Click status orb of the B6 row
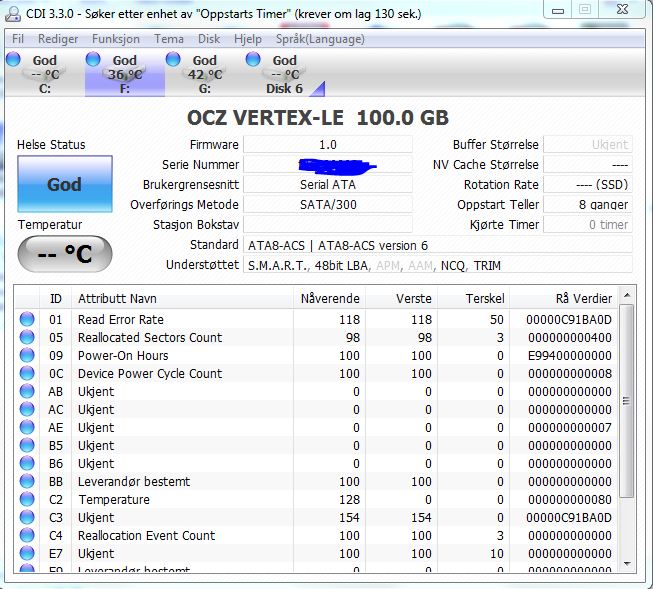The image size is (653, 589). pyautogui.click(x=27, y=463)
